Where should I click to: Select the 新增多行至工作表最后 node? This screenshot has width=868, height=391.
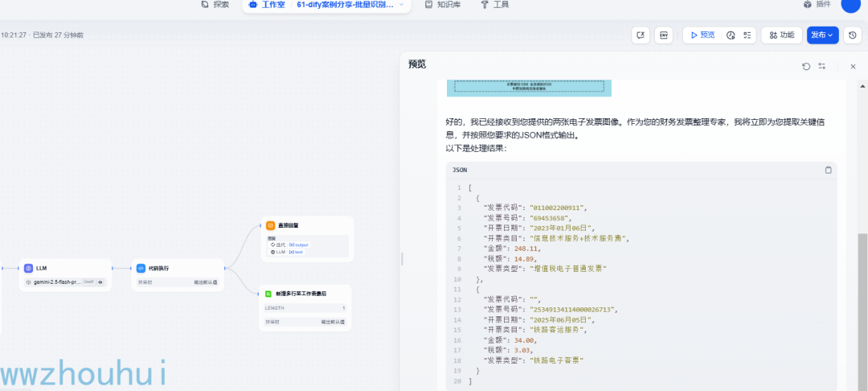pyautogui.click(x=305, y=308)
